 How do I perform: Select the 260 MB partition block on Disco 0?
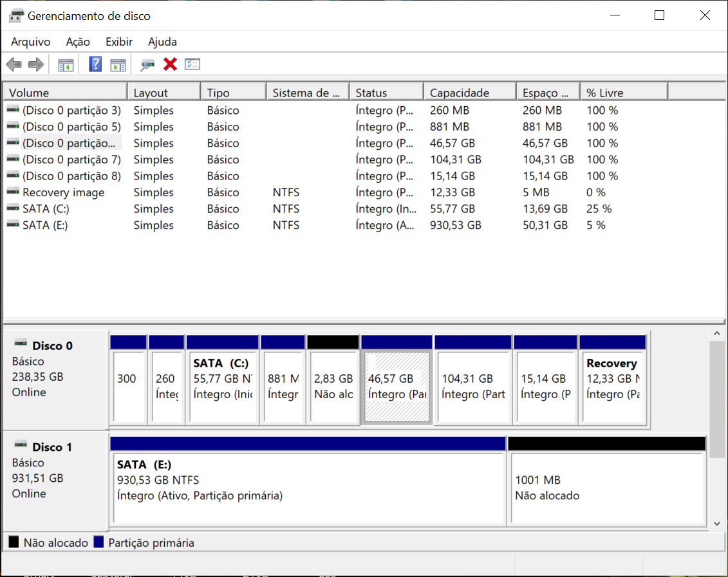167,380
